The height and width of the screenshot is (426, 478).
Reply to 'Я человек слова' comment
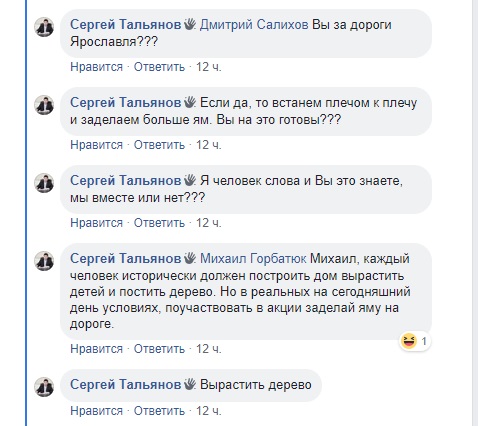(159, 223)
